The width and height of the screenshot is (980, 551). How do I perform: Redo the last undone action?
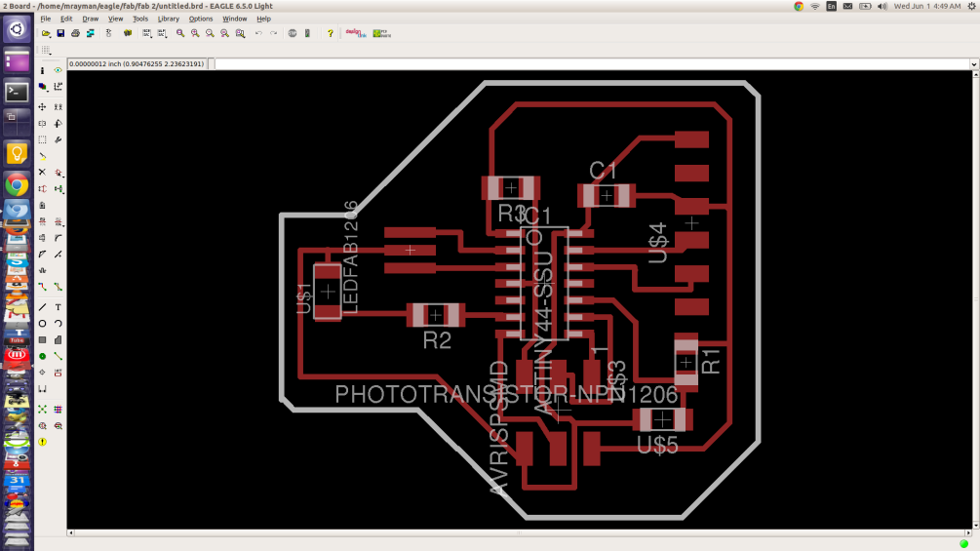click(274, 33)
